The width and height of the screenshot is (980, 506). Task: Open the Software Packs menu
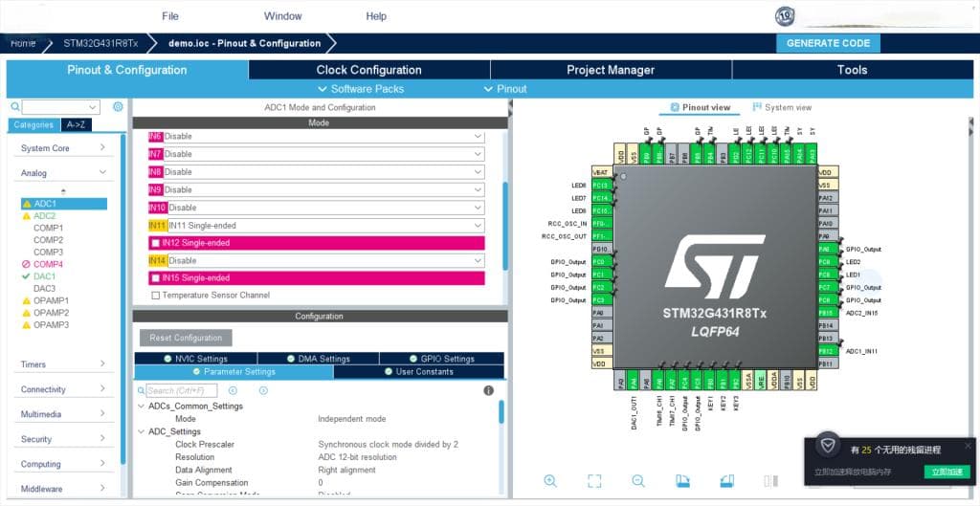pos(361,89)
